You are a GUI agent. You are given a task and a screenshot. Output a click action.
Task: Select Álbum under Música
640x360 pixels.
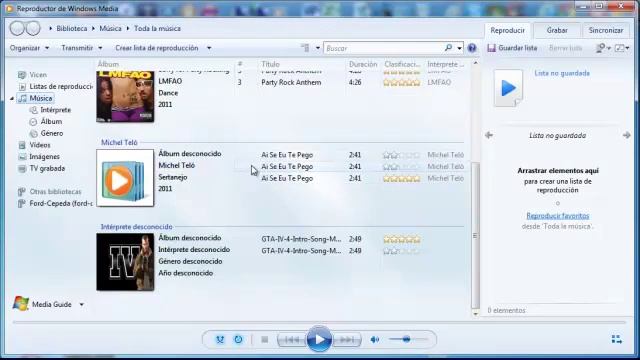51,122
